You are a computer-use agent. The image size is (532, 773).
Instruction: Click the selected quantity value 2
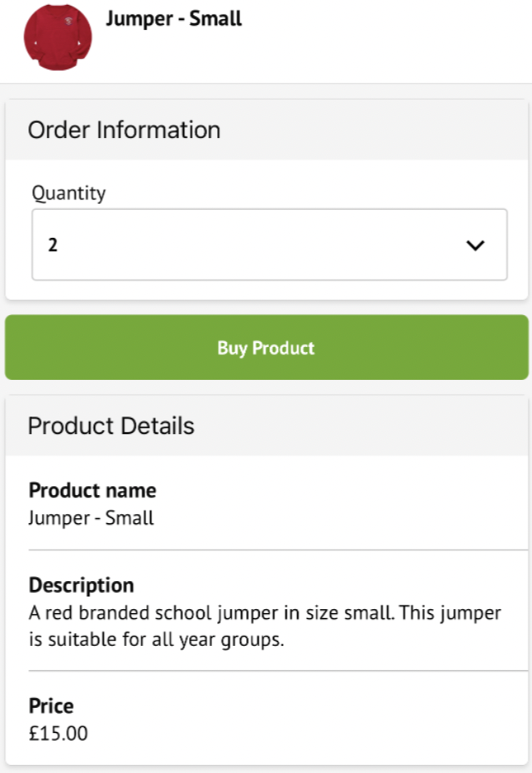53,246
